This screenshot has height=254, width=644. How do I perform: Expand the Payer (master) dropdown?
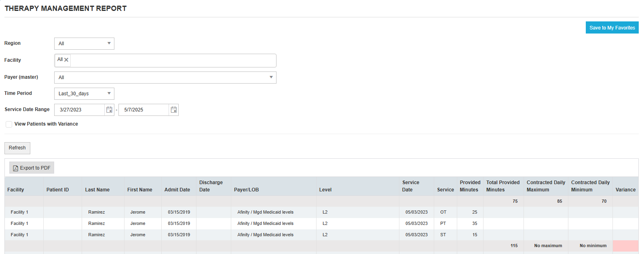coord(165,78)
